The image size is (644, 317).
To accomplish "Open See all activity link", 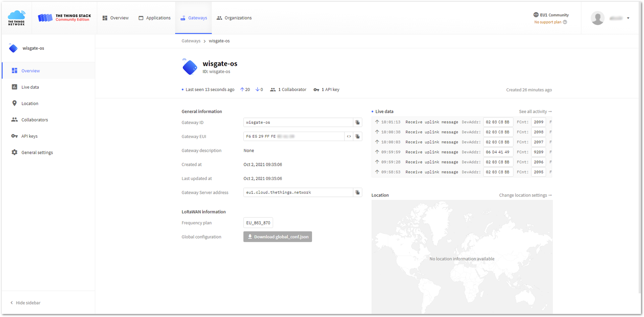I will click(x=535, y=111).
